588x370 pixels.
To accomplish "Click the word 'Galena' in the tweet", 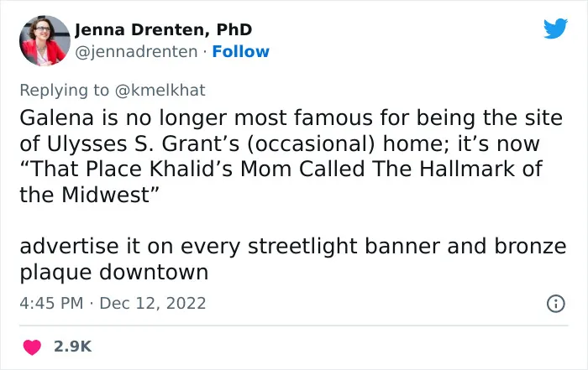I will coord(56,117).
